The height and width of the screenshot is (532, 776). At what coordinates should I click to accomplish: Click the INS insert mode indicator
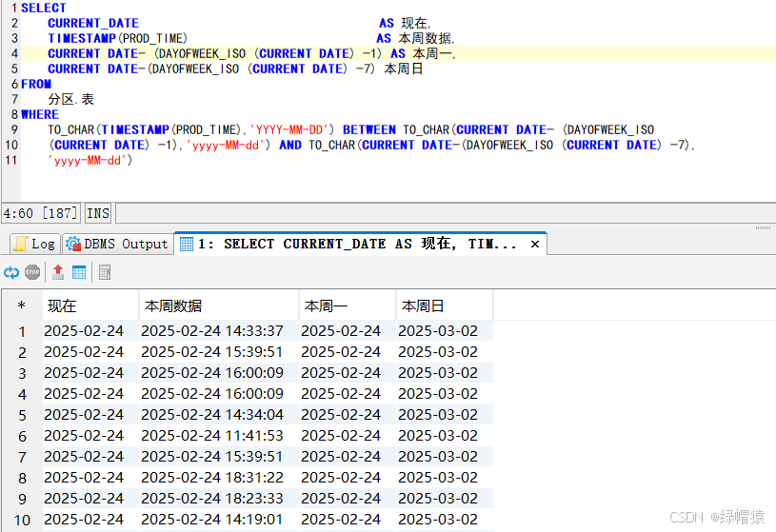pos(98,213)
